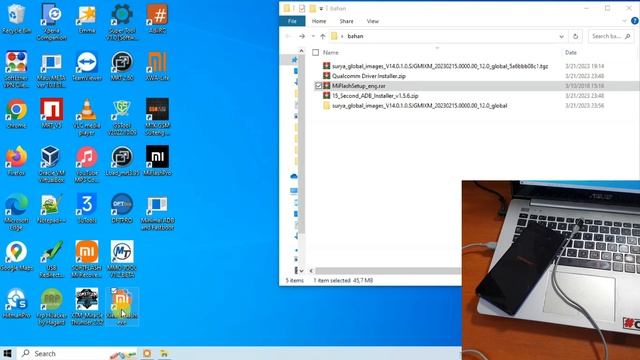This screenshot has height=360, width=640.
Task: Launch Firefox from the desktop
Action: (x=16, y=161)
